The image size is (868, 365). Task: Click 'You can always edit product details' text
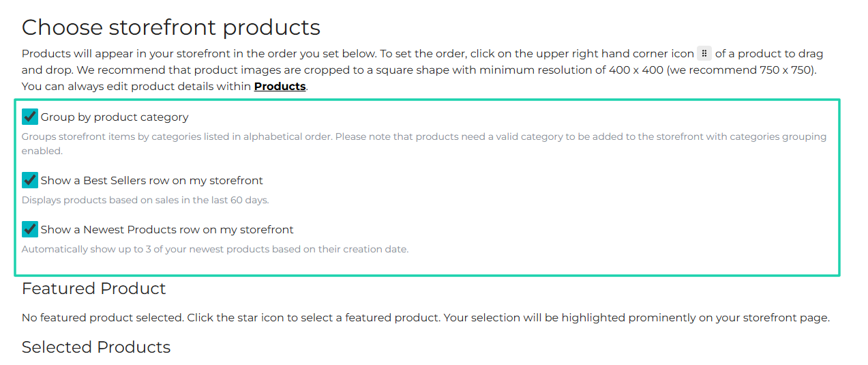click(136, 87)
